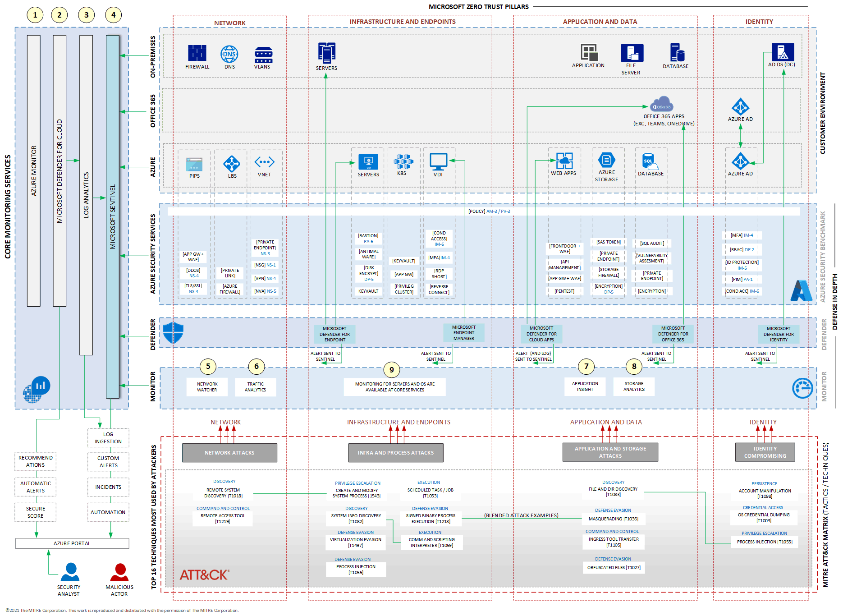Select Masquerading [T1036] text

click(x=614, y=519)
